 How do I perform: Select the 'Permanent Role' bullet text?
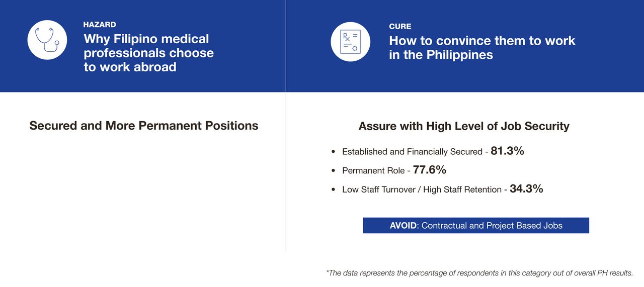(373, 171)
